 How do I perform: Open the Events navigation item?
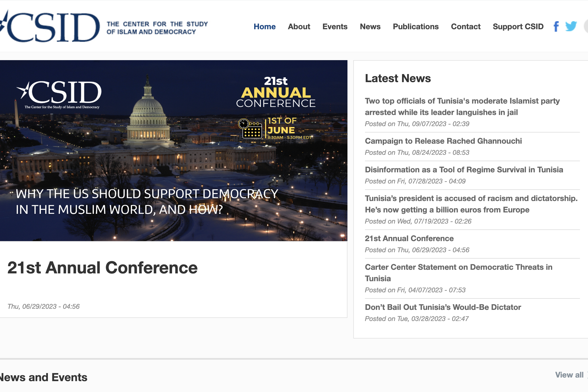(335, 27)
